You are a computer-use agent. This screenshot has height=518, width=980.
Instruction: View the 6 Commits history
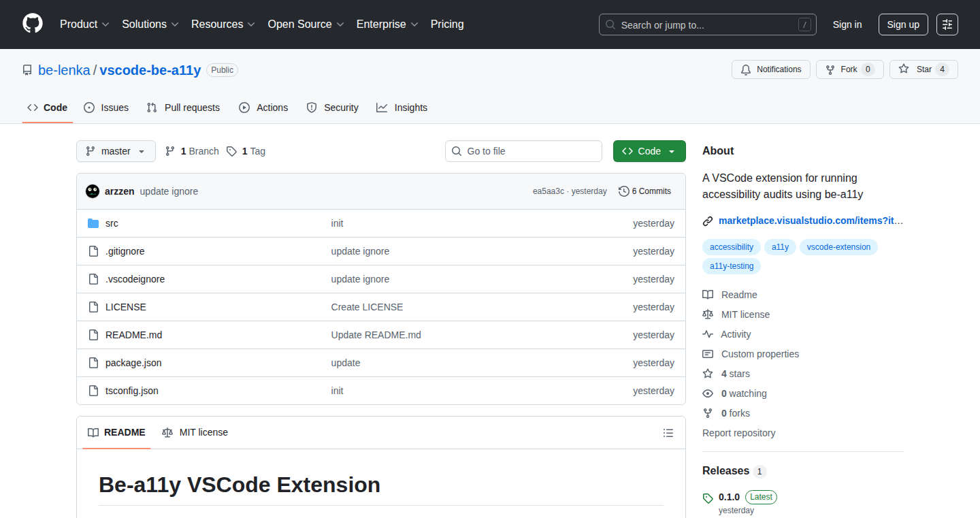click(x=644, y=191)
